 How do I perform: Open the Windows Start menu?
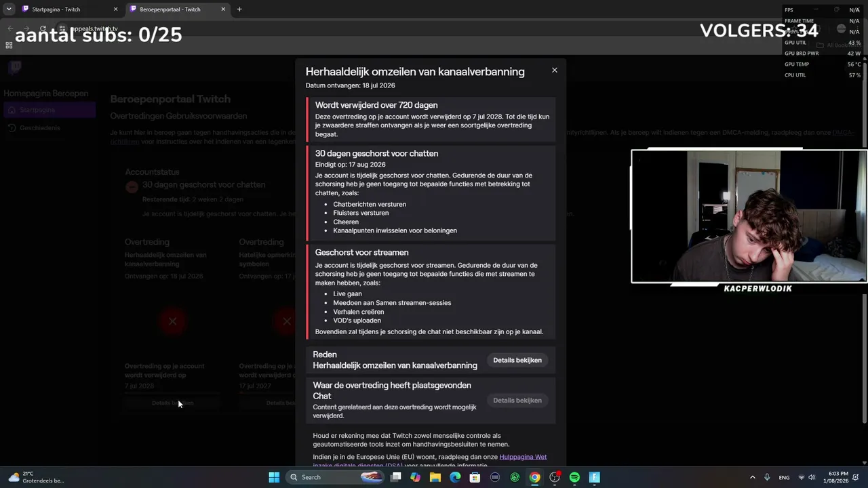pyautogui.click(x=274, y=477)
